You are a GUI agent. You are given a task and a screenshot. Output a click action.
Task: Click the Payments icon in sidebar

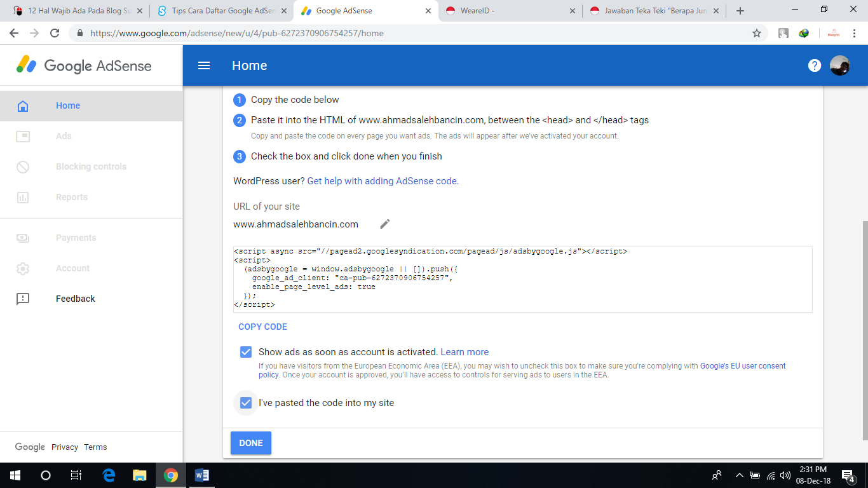(x=23, y=237)
